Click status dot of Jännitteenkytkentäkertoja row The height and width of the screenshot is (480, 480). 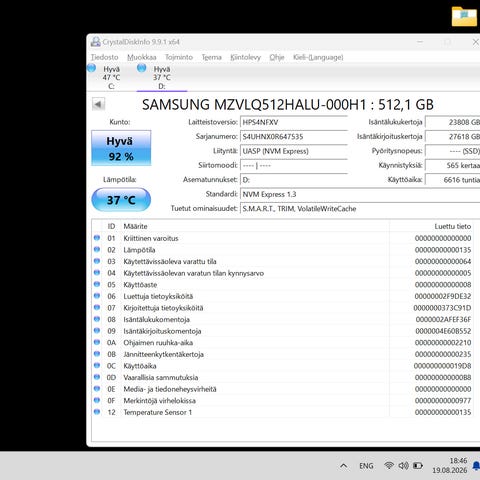pos(97,354)
